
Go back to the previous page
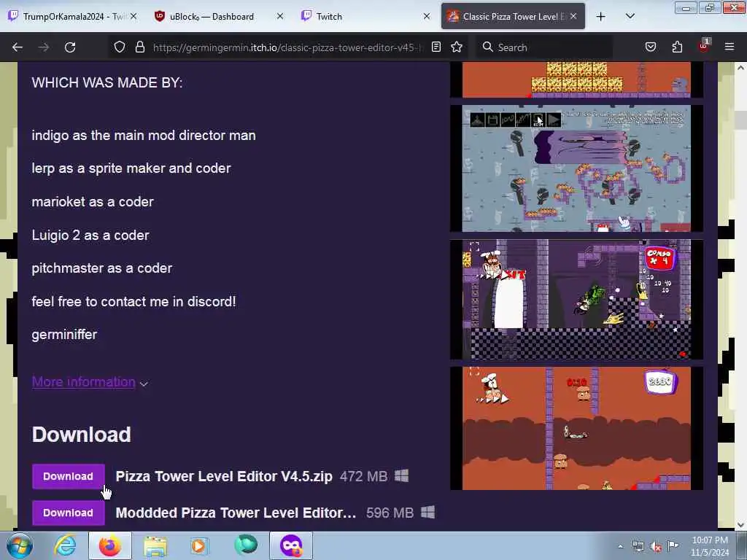point(18,47)
